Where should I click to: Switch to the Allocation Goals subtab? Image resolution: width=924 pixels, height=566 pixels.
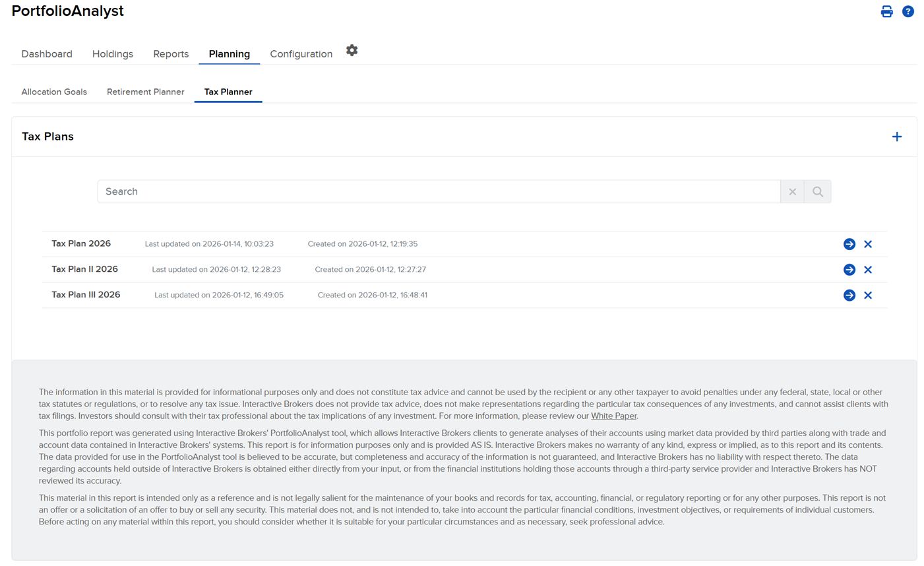(x=53, y=92)
